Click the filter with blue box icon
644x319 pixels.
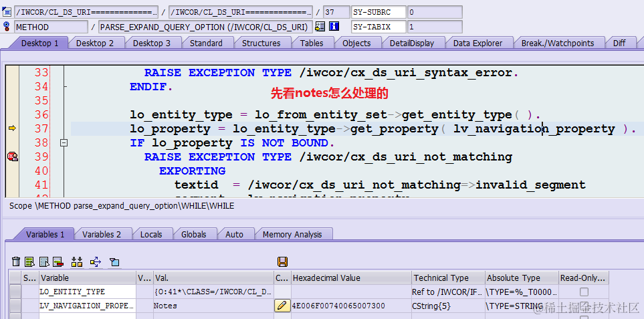114,261
